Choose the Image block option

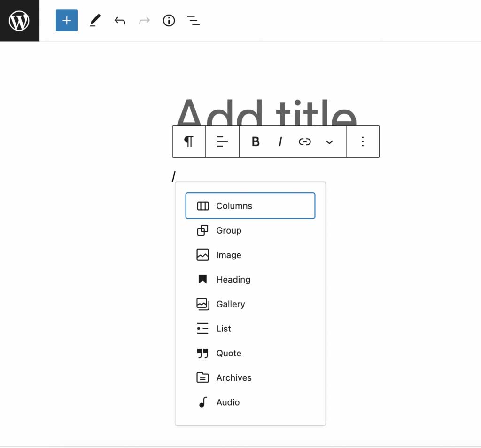[x=250, y=255]
